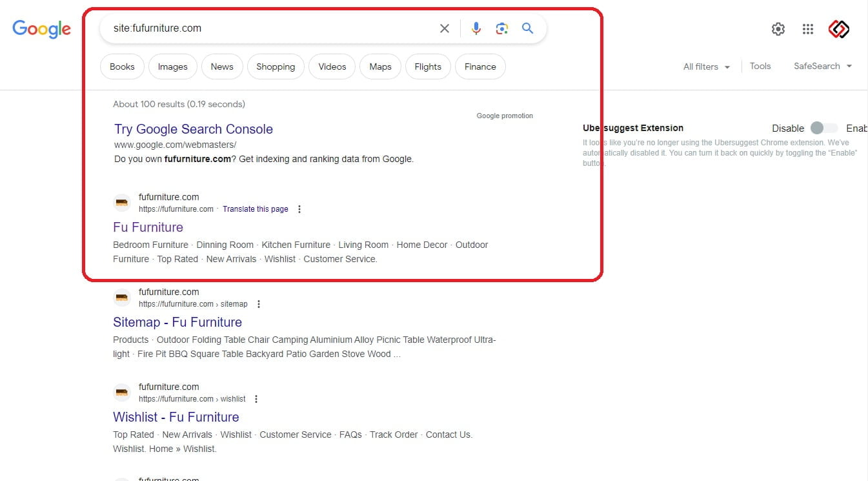
Task: Switch to Finance results
Action: click(480, 67)
